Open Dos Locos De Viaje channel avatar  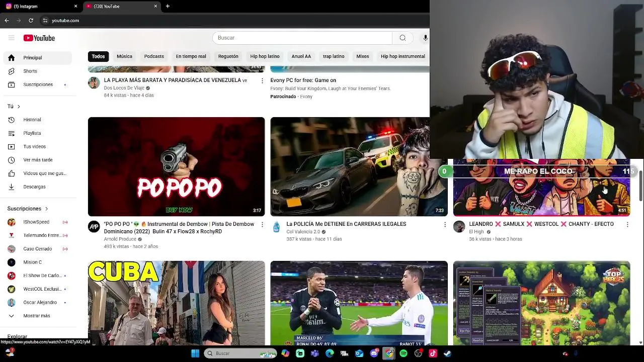pyautogui.click(x=94, y=83)
